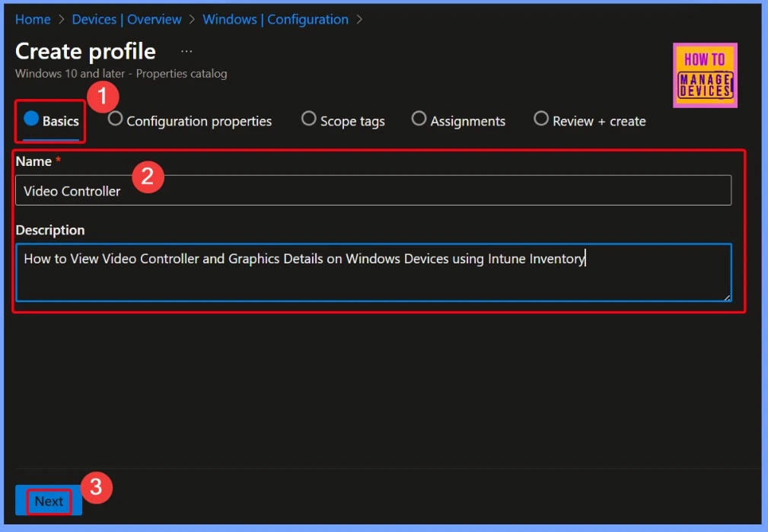Click the Name label
Image resolution: width=768 pixels, height=532 pixels.
click(33, 161)
